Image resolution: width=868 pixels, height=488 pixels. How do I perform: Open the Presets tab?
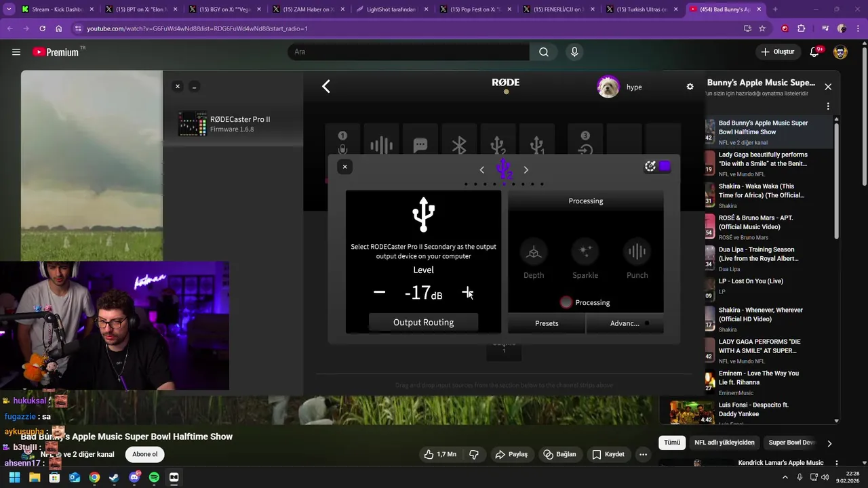pos(547,323)
